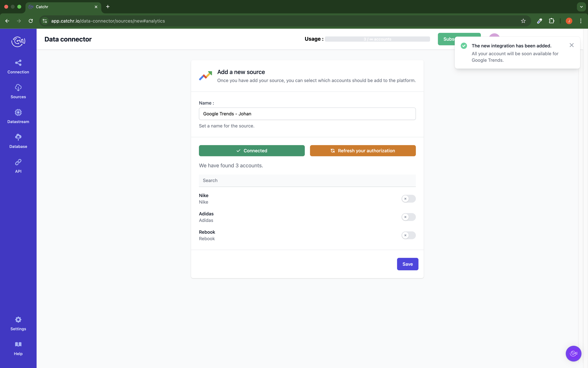
Task: Click the 'The new integration has been added.' text
Action: coord(511,46)
